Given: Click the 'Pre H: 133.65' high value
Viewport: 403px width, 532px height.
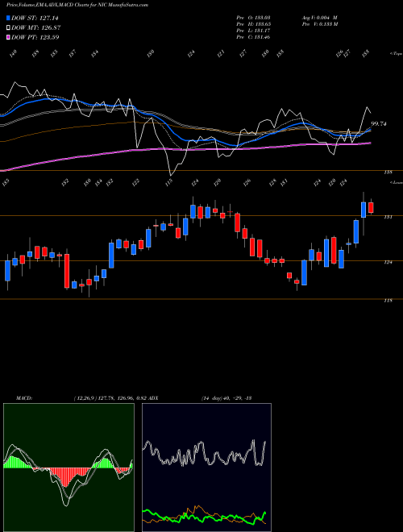Looking at the screenshot, I should click(x=253, y=24).
